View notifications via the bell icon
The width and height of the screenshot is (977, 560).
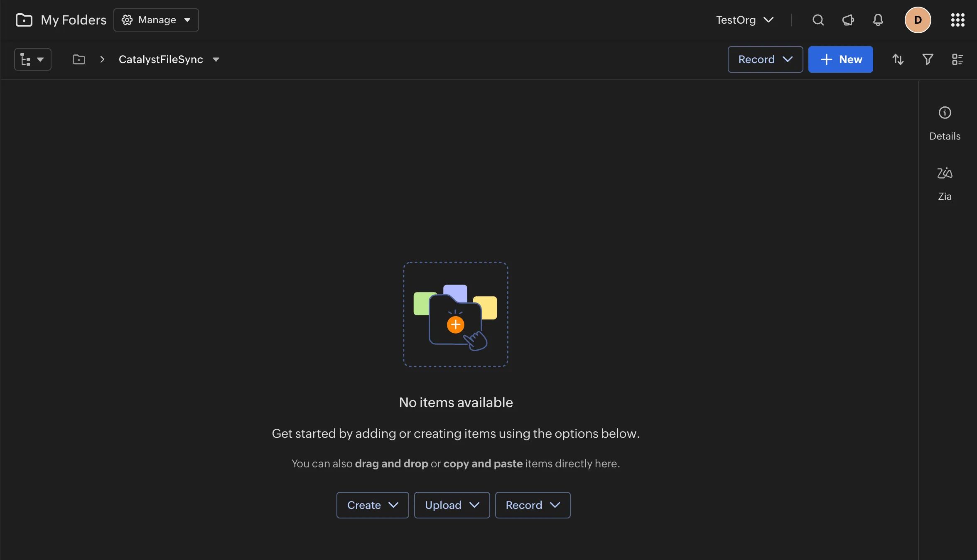point(877,20)
